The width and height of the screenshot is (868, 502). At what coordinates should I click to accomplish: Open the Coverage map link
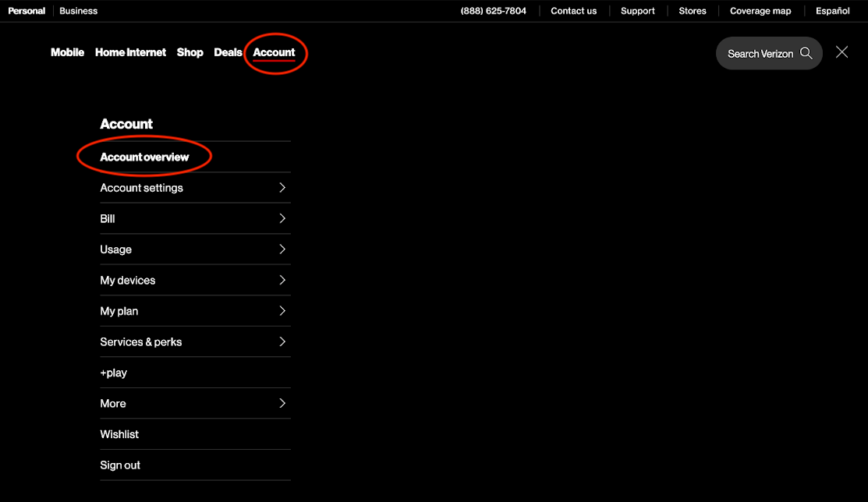click(x=760, y=11)
